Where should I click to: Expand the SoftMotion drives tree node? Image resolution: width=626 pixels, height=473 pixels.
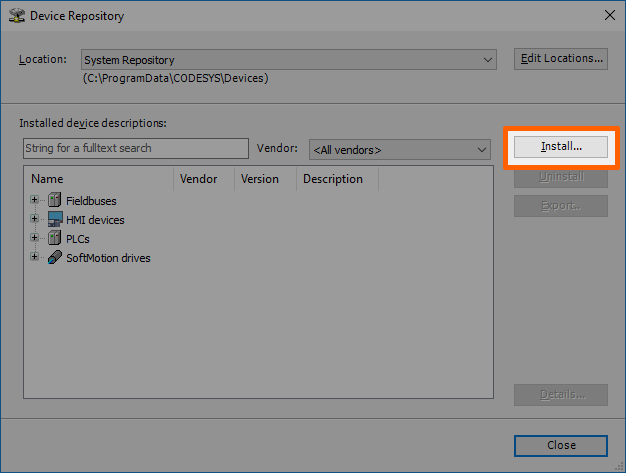(x=35, y=258)
